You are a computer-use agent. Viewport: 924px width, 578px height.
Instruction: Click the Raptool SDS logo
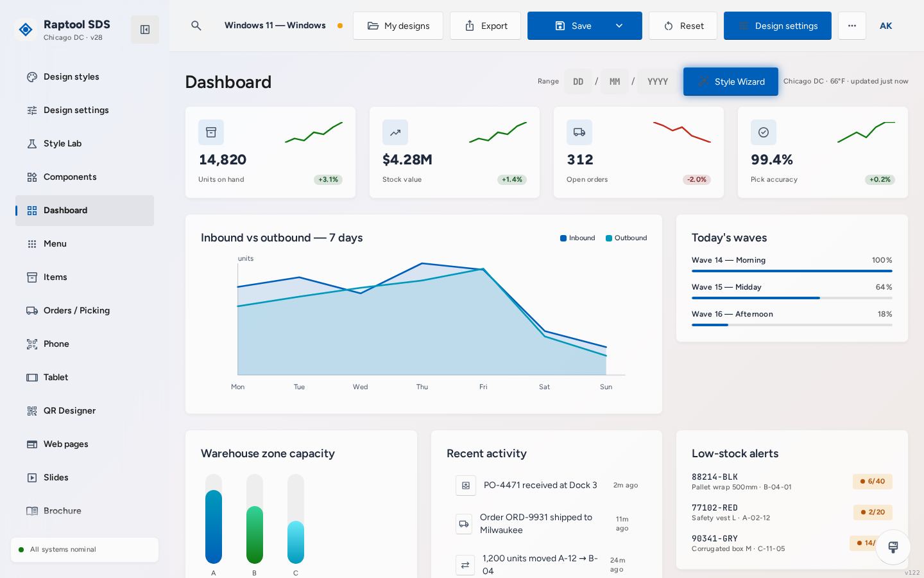26,30
